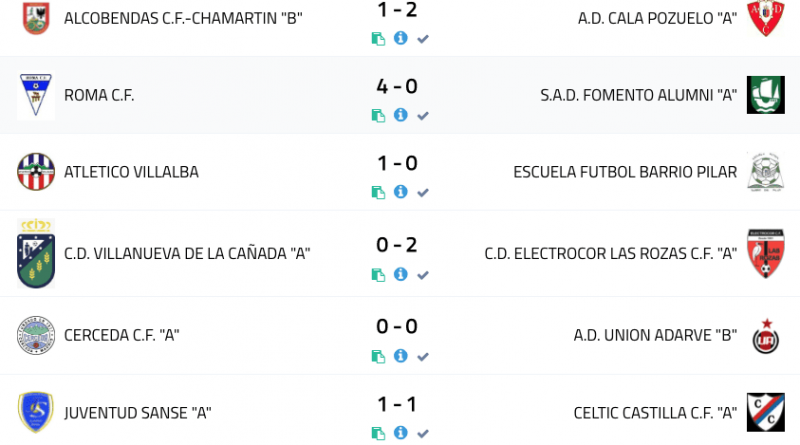The width and height of the screenshot is (800, 445).
Task: Click the S.A.D. Fomento Alumni green crest
Action: 765,95
